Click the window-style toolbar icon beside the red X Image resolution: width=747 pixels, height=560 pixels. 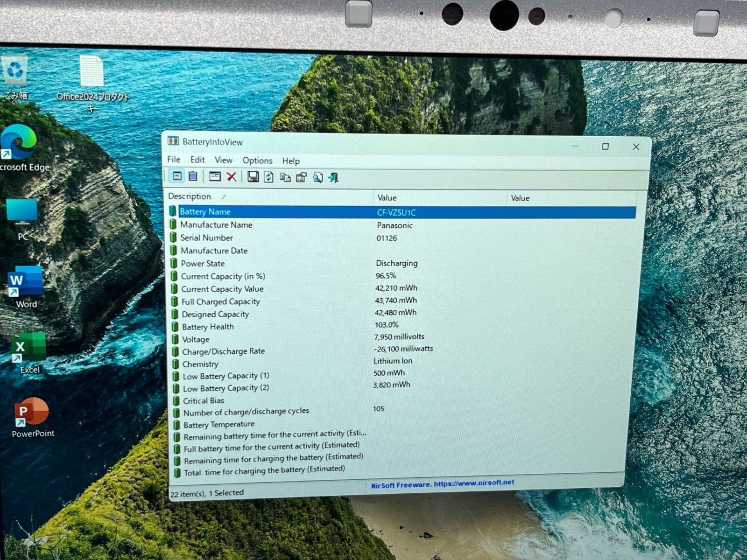(x=215, y=176)
